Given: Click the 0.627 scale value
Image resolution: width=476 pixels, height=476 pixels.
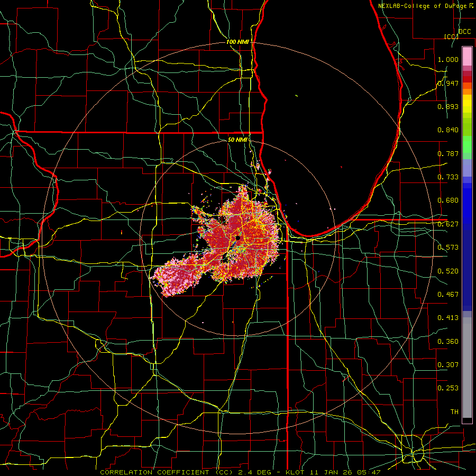Looking at the screenshot, I should click(x=448, y=224).
